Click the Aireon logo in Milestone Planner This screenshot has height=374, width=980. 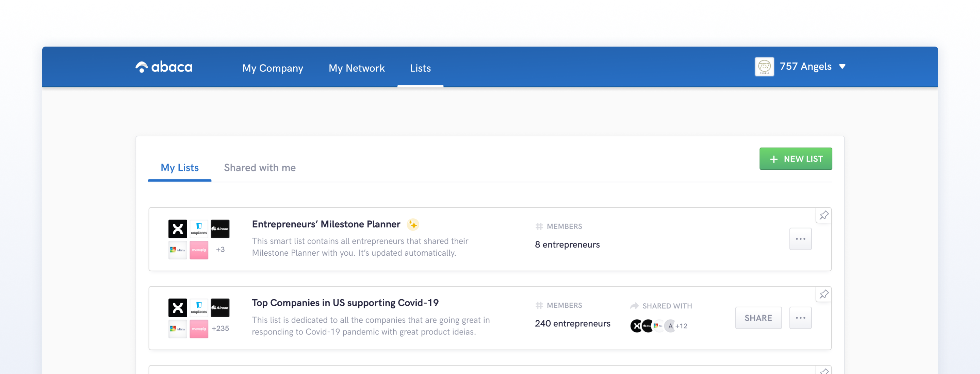[x=220, y=229]
